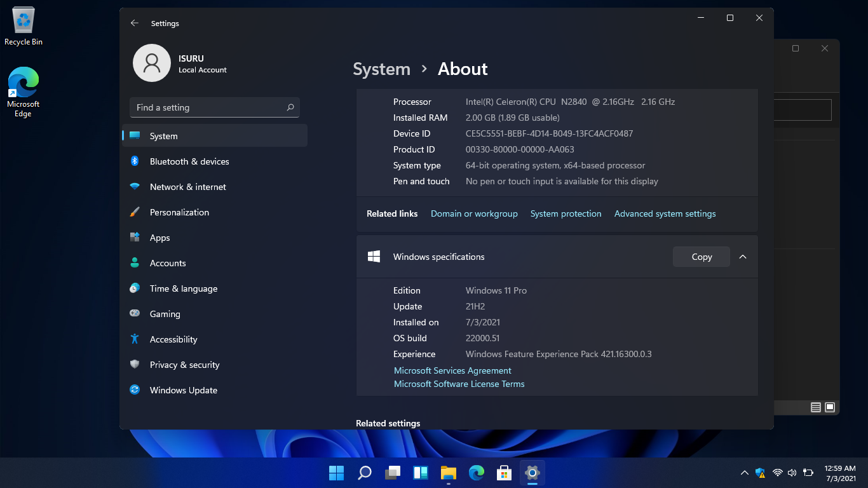Click the Windows logo beside Windows specifications
This screenshot has width=868, height=488.
tap(374, 257)
